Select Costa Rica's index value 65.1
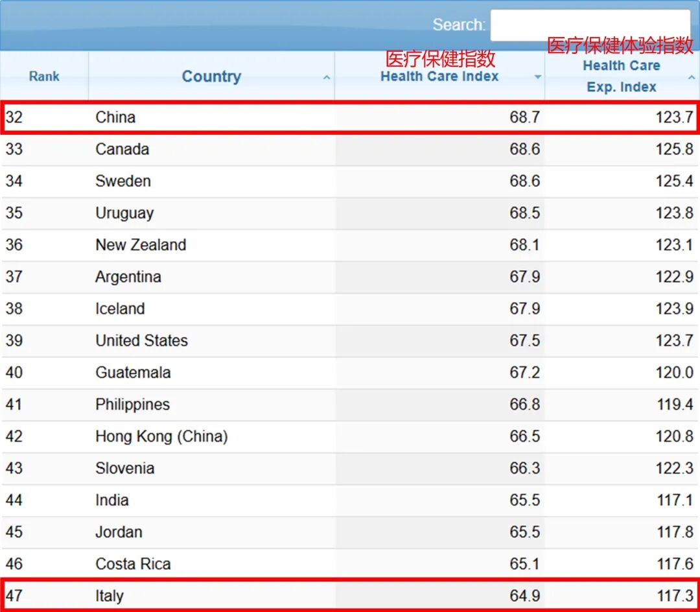Image resolution: width=700 pixels, height=612 pixels. (x=524, y=563)
